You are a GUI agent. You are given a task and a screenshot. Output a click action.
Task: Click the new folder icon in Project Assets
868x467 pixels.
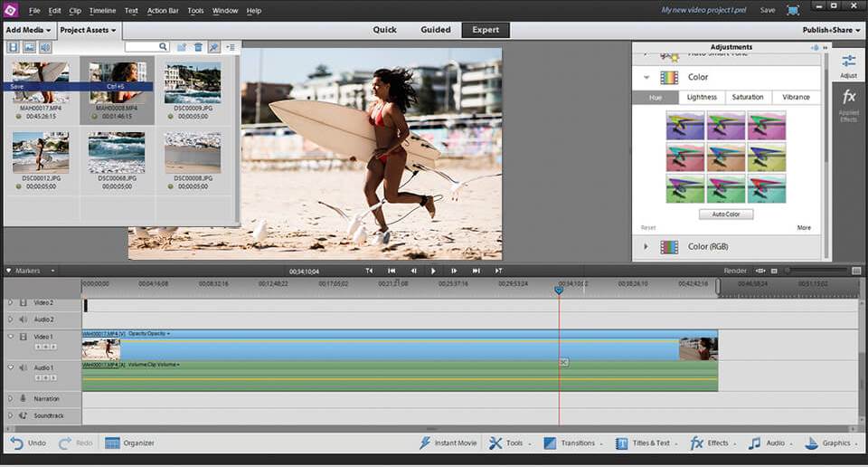(x=182, y=47)
